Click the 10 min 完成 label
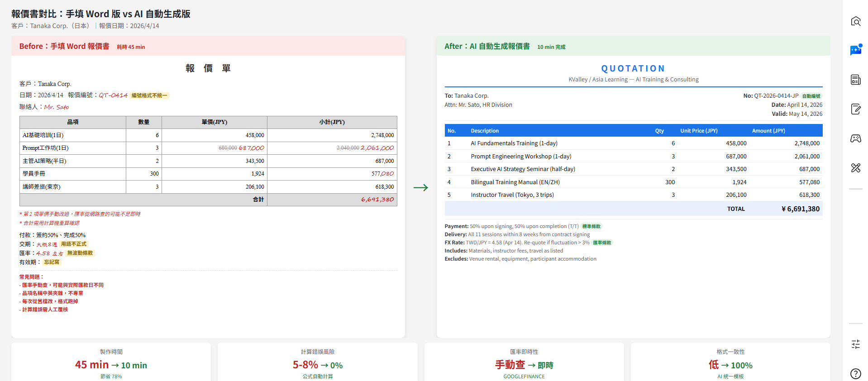The height and width of the screenshot is (381, 868). [x=551, y=47]
